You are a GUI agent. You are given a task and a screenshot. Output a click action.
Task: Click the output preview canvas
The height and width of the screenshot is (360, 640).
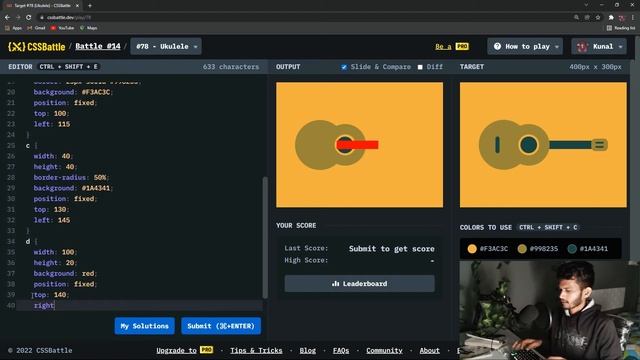(x=359, y=145)
